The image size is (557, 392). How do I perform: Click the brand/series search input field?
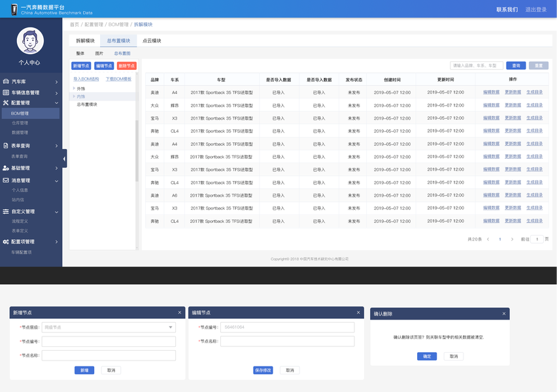(477, 66)
